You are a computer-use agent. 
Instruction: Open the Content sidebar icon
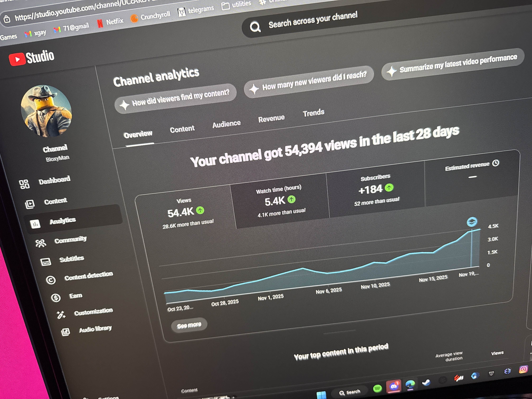point(30,204)
